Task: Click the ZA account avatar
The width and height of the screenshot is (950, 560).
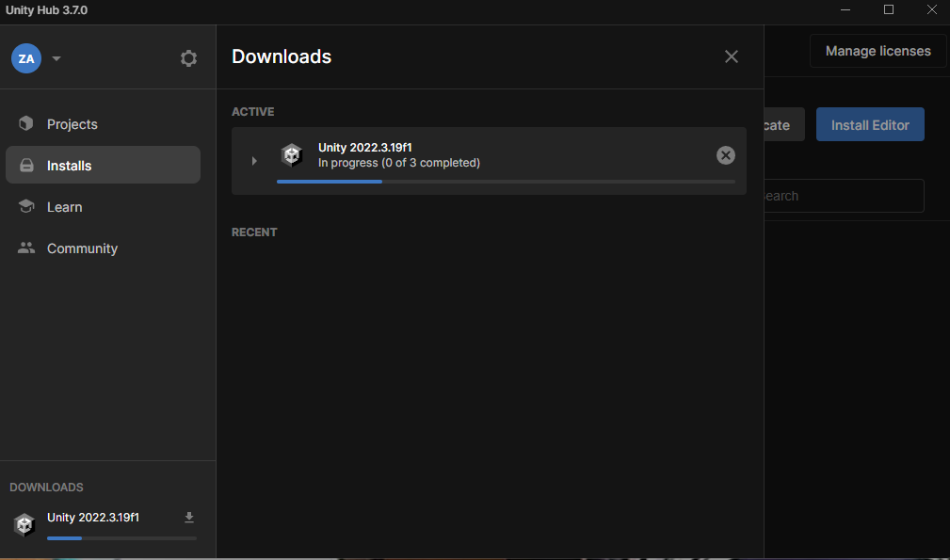Action: (26, 58)
